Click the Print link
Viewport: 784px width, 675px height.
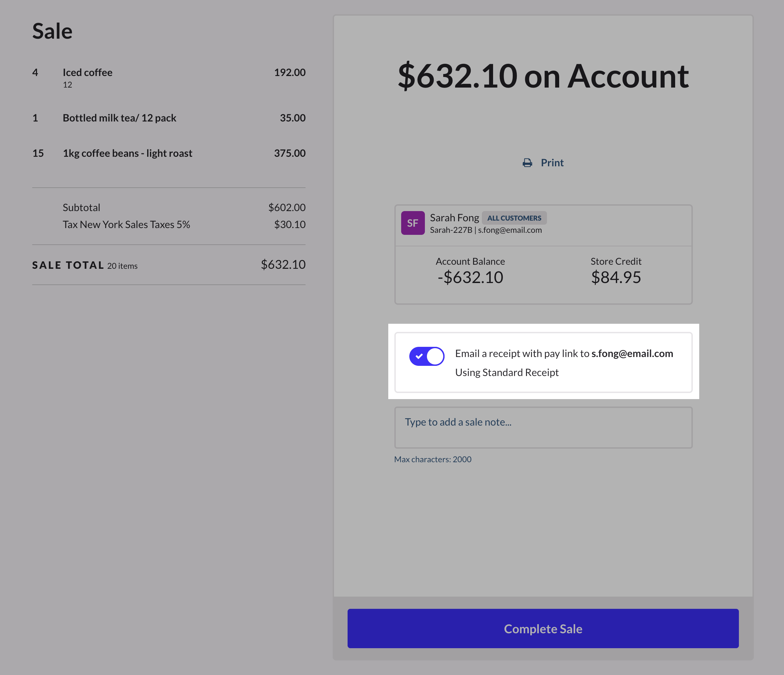552,163
